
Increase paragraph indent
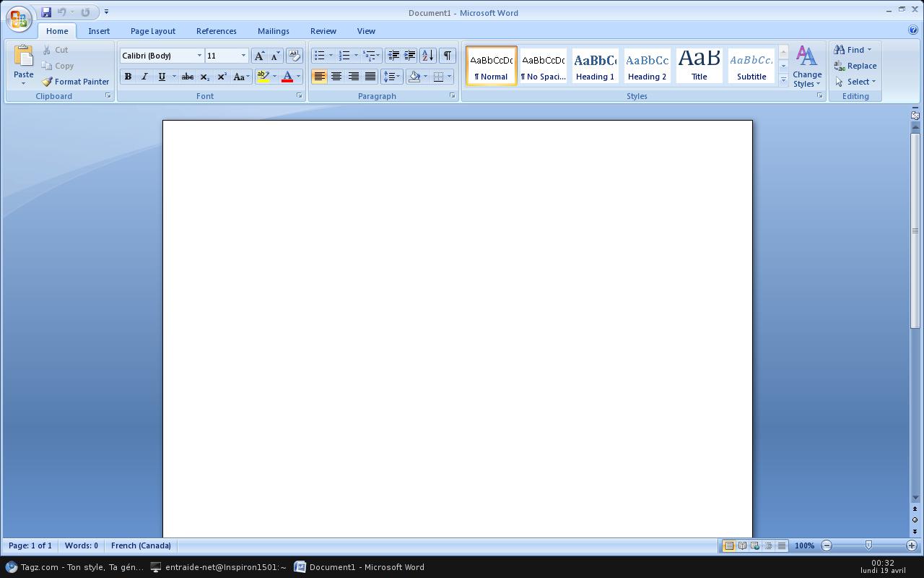[x=409, y=56]
